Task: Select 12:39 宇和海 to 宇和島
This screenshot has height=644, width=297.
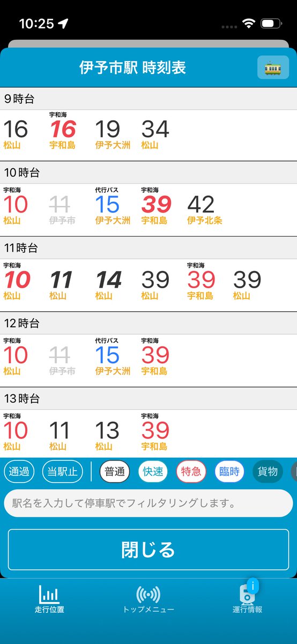Action: 155,356
